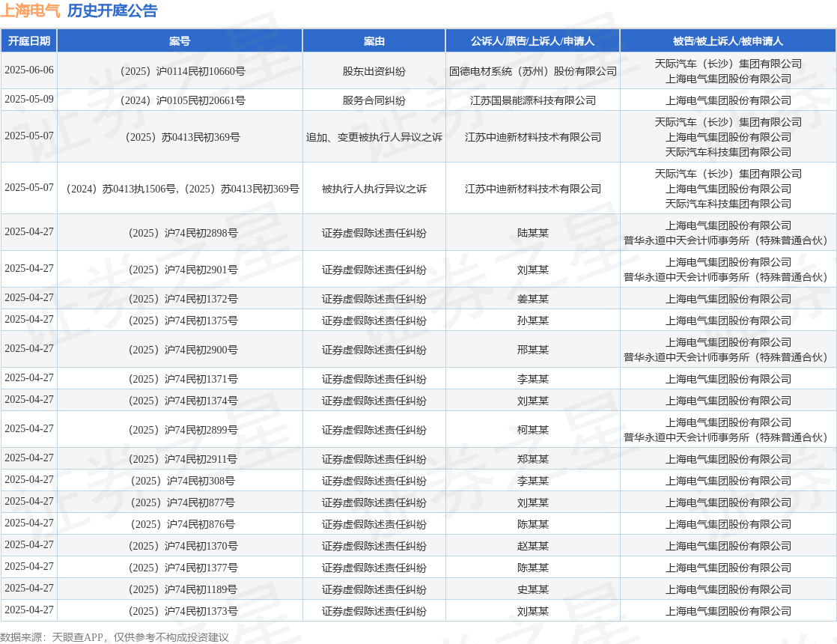
Task: Click case number (2025)沪74民初1189号
Action: [x=180, y=590]
